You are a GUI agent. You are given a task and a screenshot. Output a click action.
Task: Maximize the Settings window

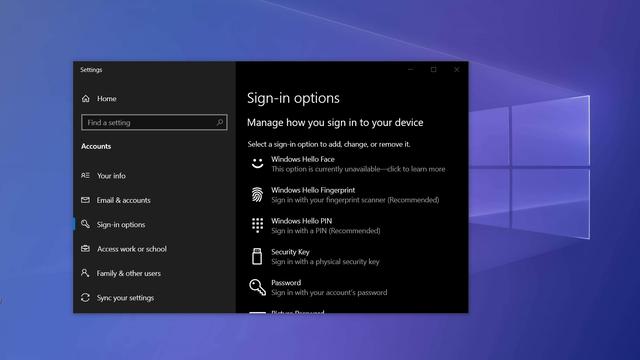click(x=433, y=70)
